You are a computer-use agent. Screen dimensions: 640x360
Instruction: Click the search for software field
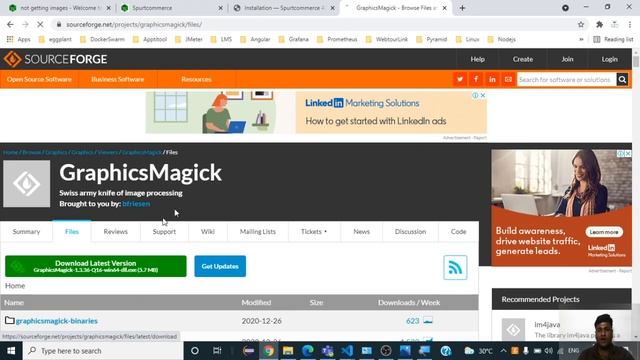click(567, 80)
